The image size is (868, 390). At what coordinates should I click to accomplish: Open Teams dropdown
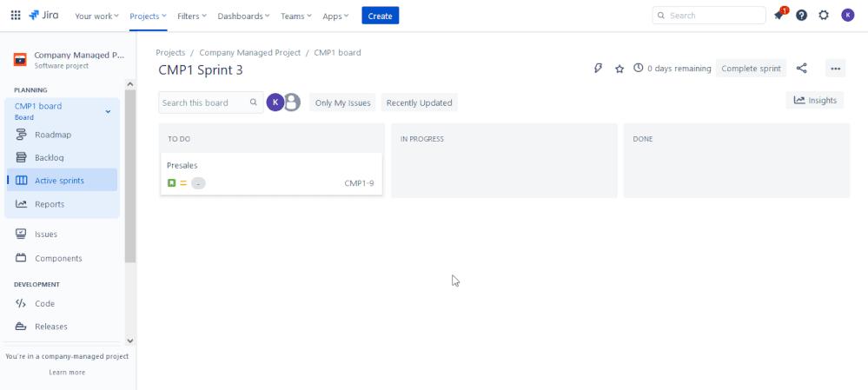point(296,16)
